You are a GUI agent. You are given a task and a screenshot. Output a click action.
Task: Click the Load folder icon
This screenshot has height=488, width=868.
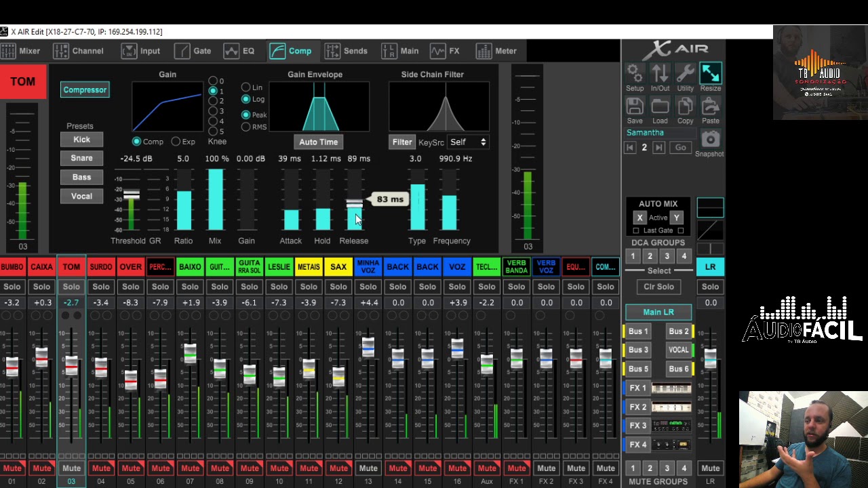click(x=660, y=106)
